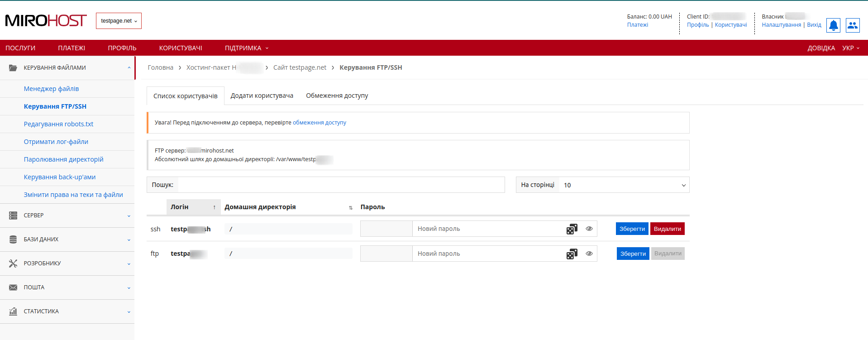The image size is (868, 340).
Task: Click the statistics chart icon
Action: (13, 311)
